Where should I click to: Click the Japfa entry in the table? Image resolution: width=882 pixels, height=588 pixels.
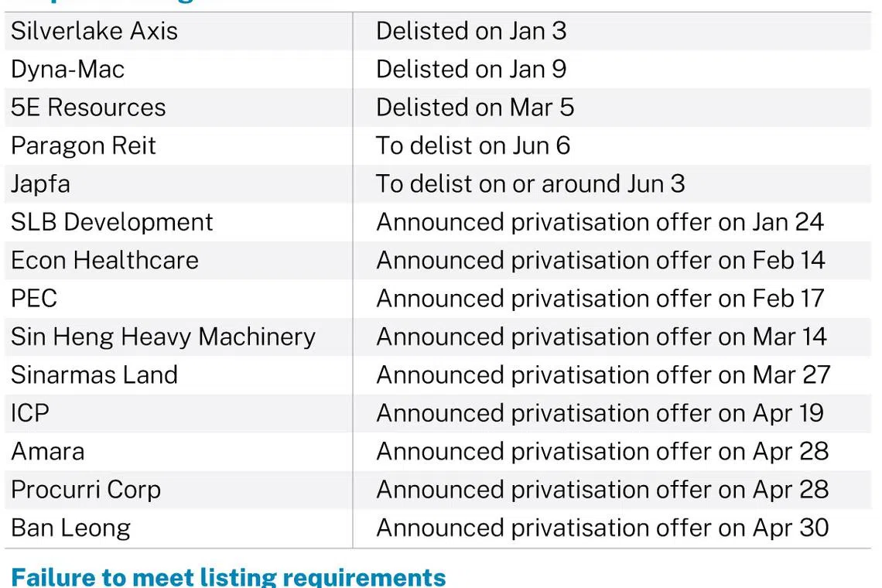pyautogui.click(x=40, y=183)
